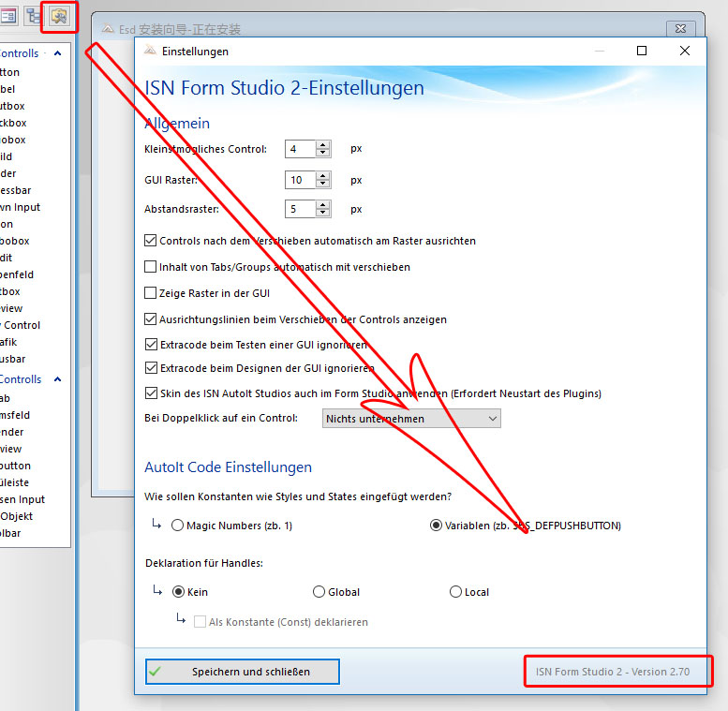The image size is (728, 711).
Task: Decrease GUI Raster value with the down arrow
Action: tap(322, 184)
